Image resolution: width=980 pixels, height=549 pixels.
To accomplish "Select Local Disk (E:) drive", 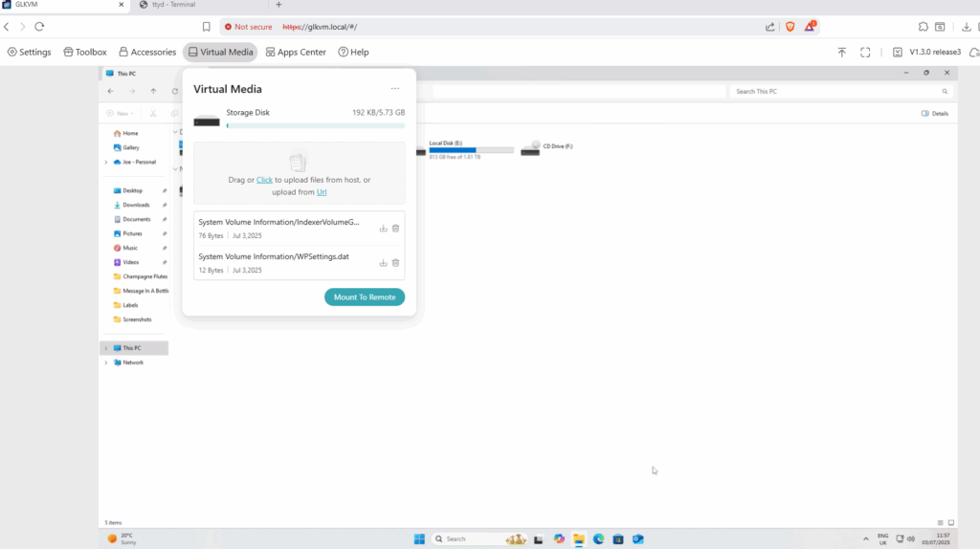I will click(466, 150).
